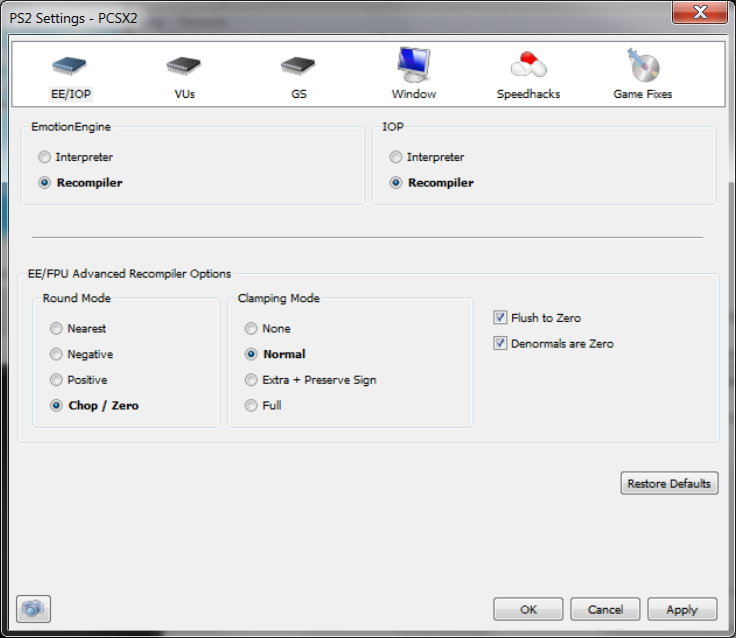
Task: Select EmotionEngine Interpreter radio button
Action: [45, 157]
